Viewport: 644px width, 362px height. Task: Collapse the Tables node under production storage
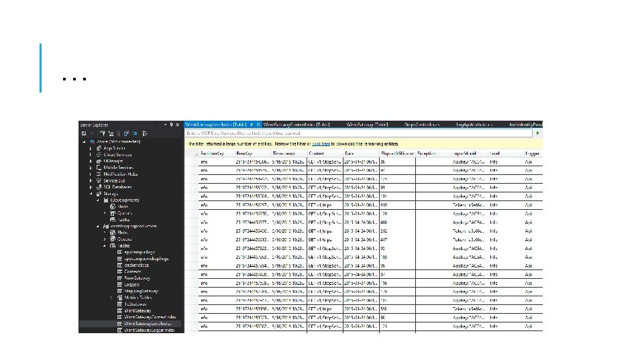pos(105,246)
